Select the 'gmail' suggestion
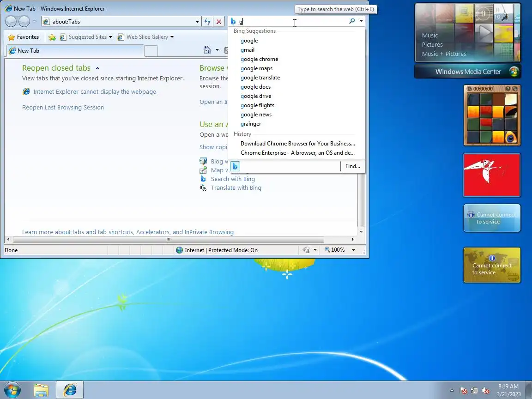 coord(248,50)
